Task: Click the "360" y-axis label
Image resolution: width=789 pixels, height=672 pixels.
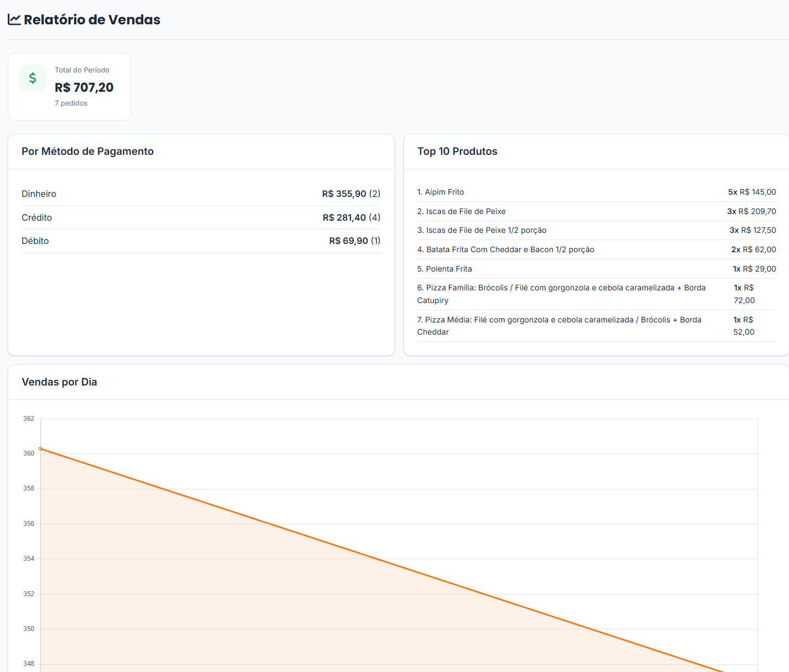Action: point(29,454)
